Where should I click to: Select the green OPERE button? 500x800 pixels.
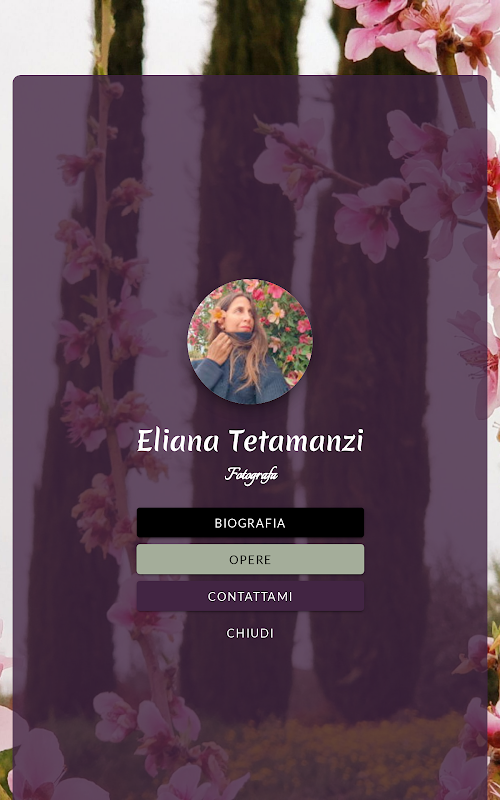250,559
